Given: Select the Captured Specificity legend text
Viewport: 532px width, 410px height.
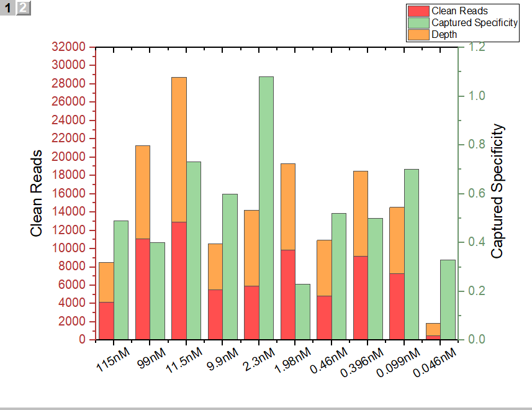Looking at the screenshot, I should tap(474, 22).
